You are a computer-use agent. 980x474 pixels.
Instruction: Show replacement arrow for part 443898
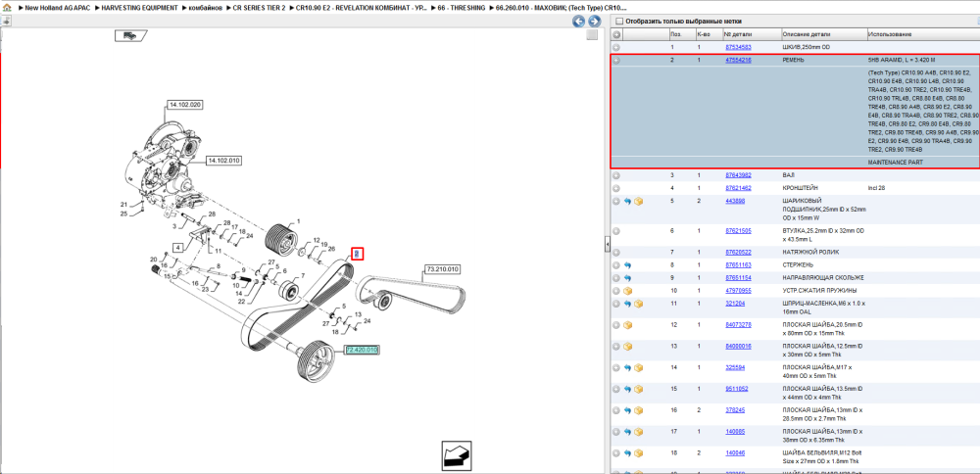627,201
